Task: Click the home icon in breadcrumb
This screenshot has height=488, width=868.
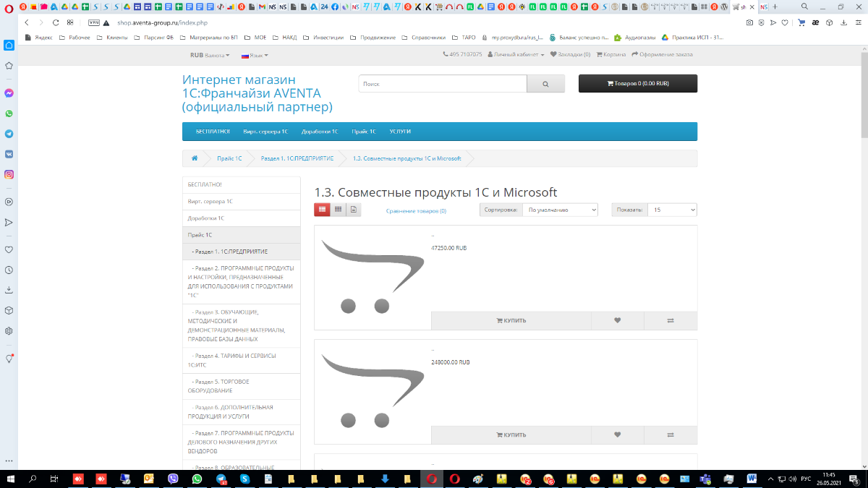Action: coord(195,158)
